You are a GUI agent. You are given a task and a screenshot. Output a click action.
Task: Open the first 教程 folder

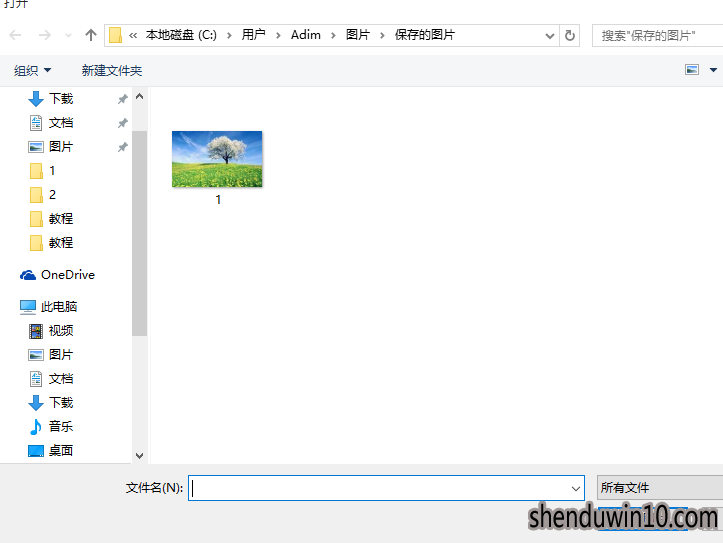click(51, 218)
